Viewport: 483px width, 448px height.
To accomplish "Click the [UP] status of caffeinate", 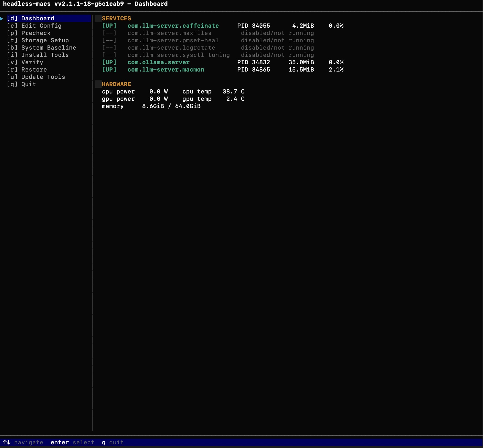I will coord(109,26).
